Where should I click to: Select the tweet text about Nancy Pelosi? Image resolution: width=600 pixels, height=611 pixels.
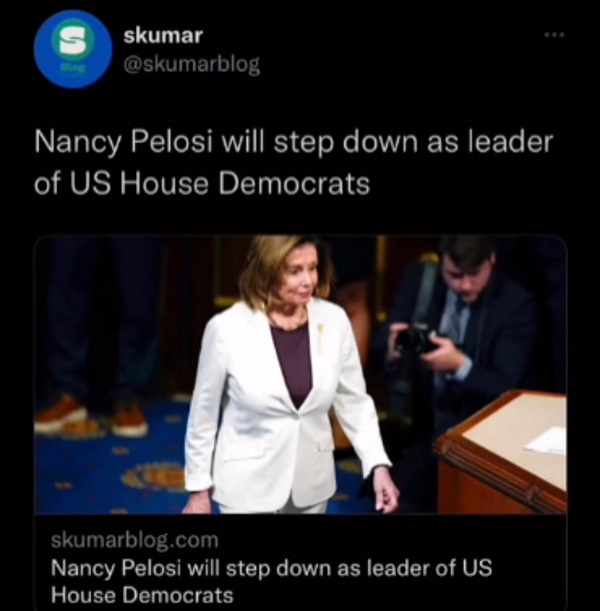[x=293, y=162]
